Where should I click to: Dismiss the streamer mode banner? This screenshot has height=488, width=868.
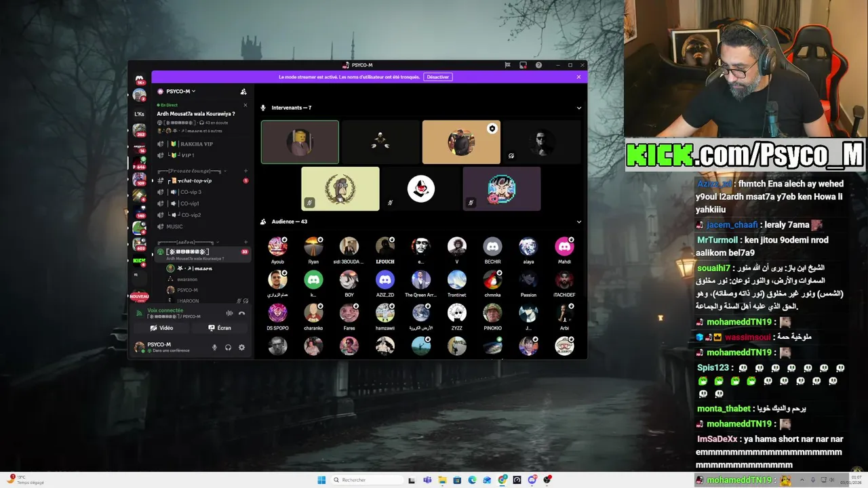tap(578, 77)
